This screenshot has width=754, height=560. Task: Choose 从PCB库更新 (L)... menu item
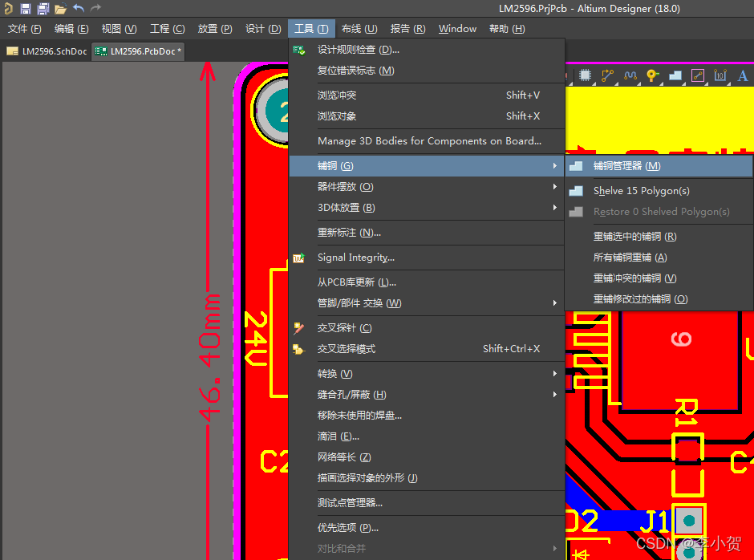pos(427,282)
